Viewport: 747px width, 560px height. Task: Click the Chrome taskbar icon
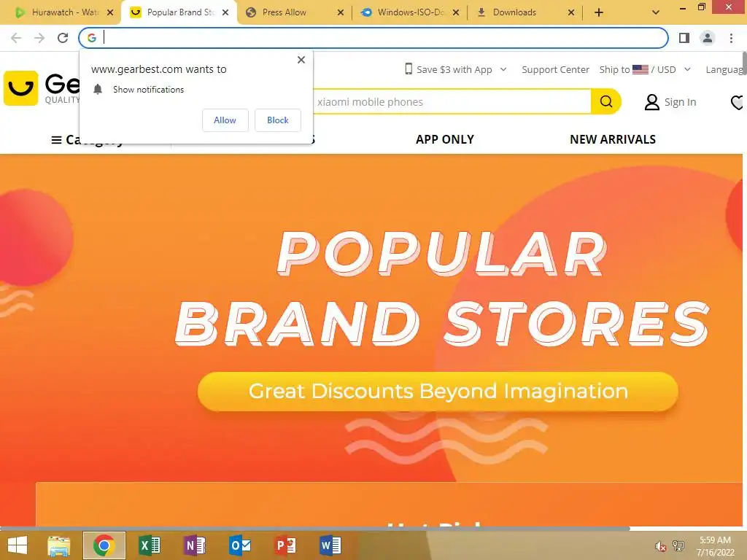[x=104, y=545]
